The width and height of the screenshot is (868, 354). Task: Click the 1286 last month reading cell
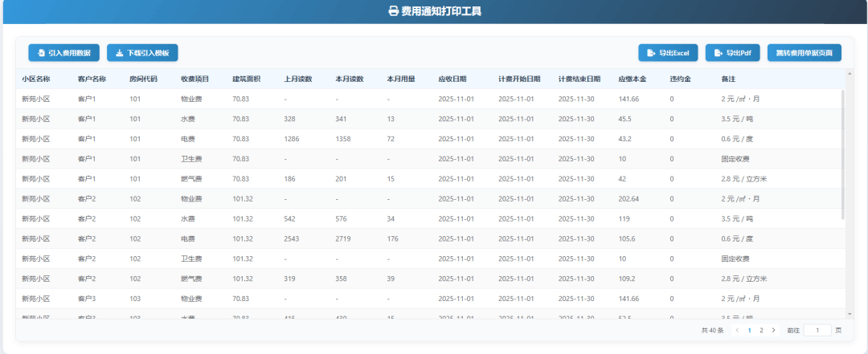click(291, 139)
